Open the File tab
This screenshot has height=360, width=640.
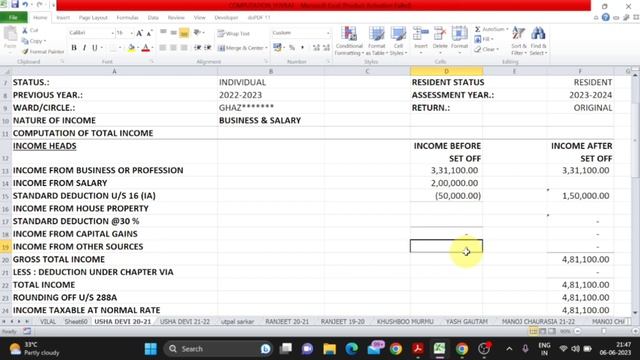pos(13,18)
